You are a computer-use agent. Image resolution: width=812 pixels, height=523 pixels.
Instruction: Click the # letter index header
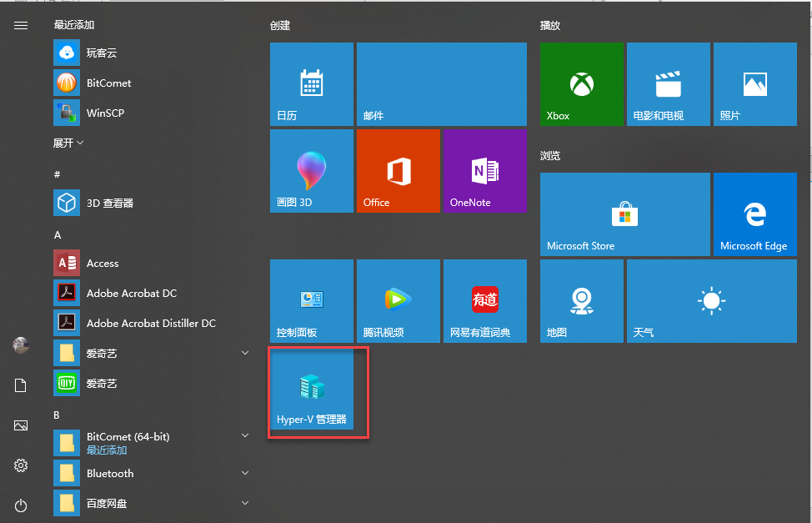pos(57,174)
